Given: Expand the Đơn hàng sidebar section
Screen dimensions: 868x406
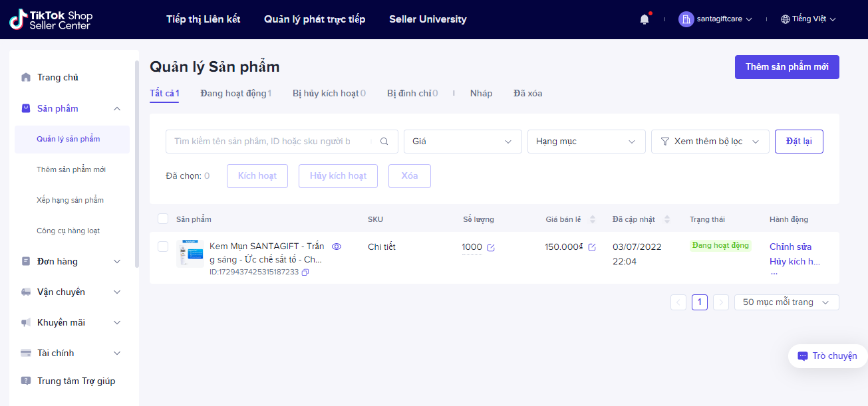Looking at the screenshot, I should coord(117,261).
